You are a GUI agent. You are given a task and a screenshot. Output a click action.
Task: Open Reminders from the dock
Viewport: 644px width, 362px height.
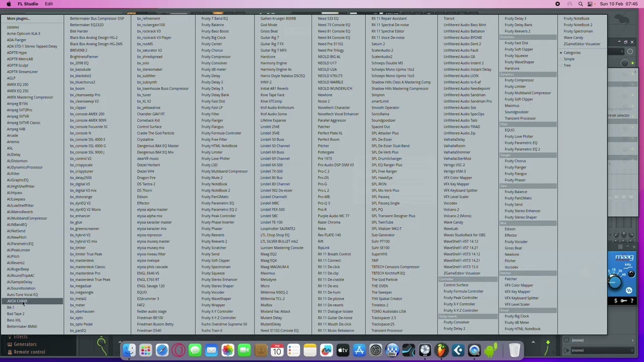point(293,350)
